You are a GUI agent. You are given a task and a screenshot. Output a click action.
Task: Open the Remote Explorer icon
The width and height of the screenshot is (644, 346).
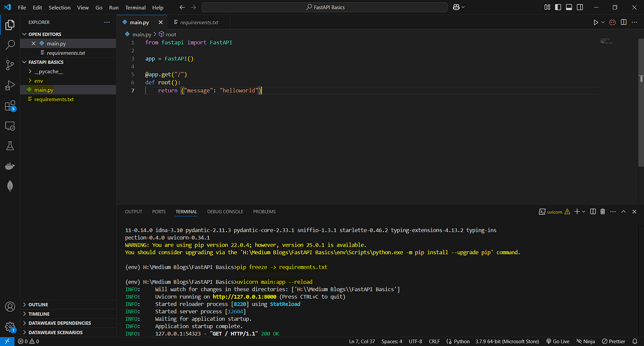coord(10,126)
